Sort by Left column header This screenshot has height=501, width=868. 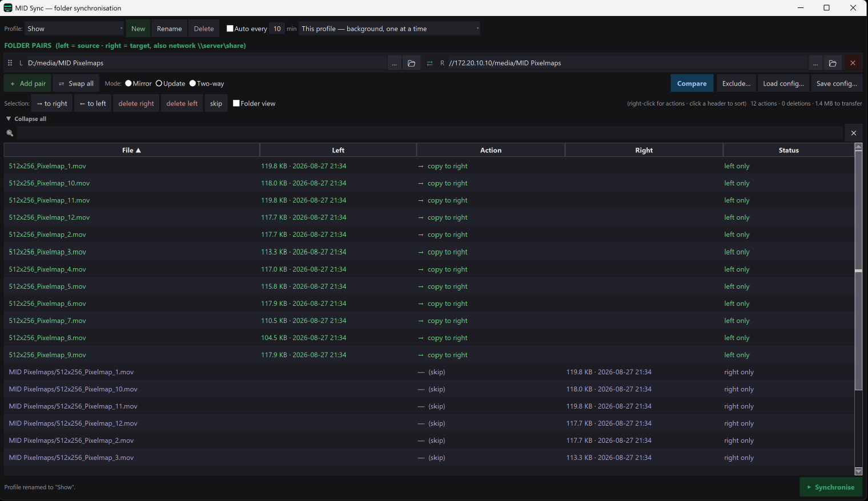tap(338, 150)
